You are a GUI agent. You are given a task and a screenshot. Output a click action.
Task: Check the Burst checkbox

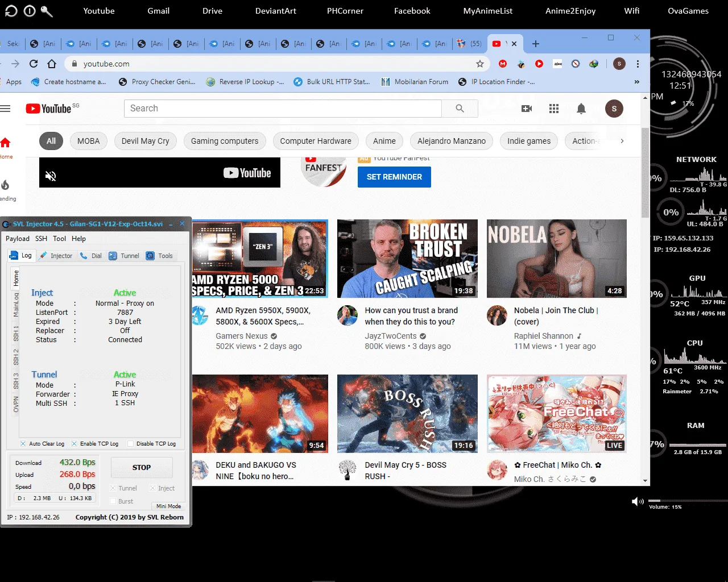click(x=113, y=501)
